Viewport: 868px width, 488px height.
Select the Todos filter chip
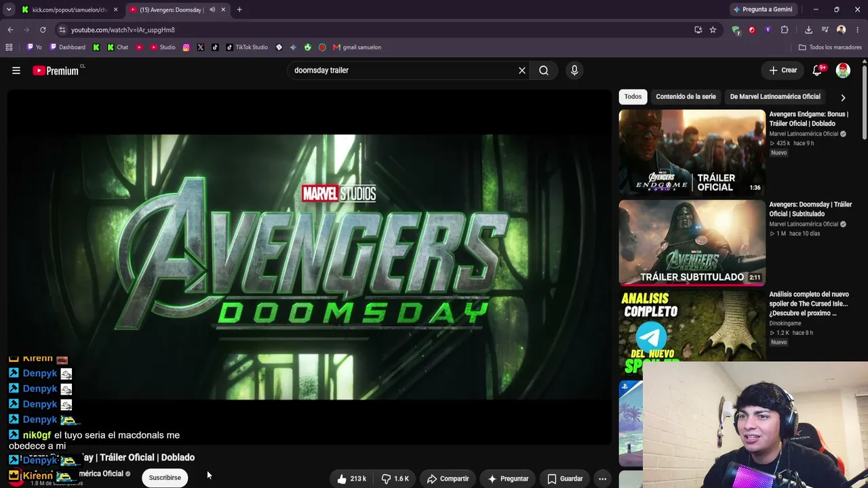pyautogui.click(x=633, y=96)
